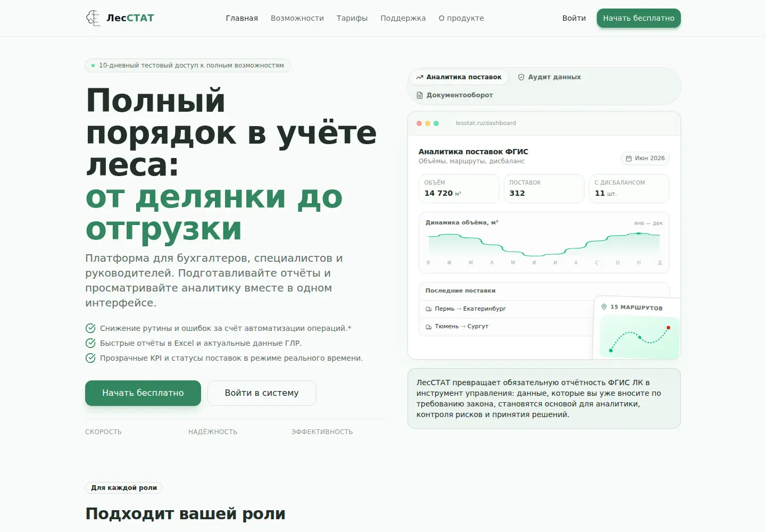Click the ЛесСТАТ brand name link
766x532 pixels.
tap(130, 18)
